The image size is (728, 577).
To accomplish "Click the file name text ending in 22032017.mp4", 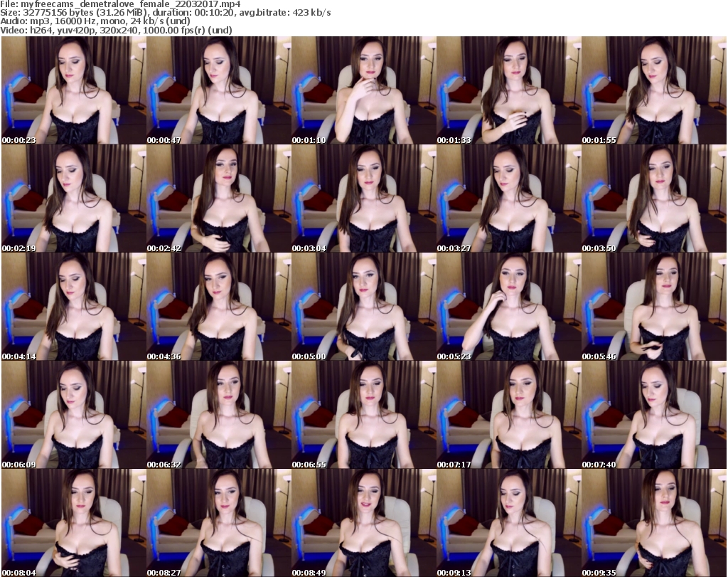I will 131,4.
